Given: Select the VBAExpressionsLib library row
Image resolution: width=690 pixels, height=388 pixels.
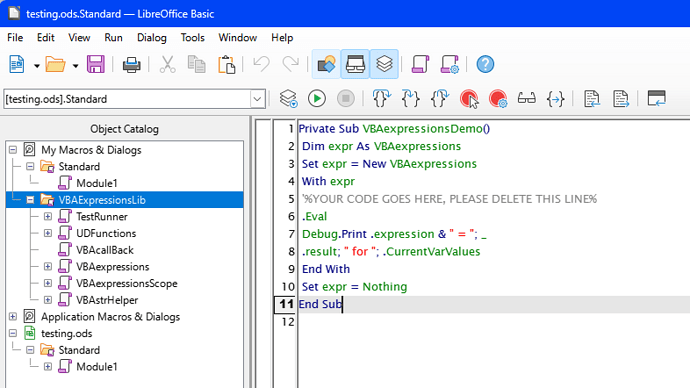Looking at the screenshot, I should (125, 200).
